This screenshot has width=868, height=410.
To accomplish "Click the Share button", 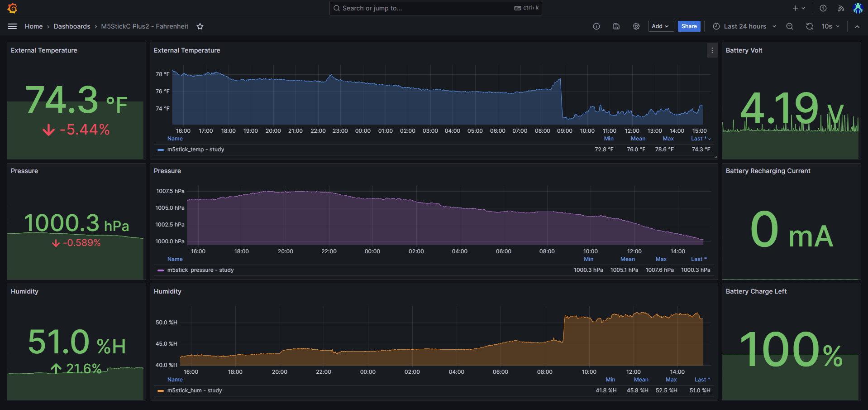I will coord(689,26).
